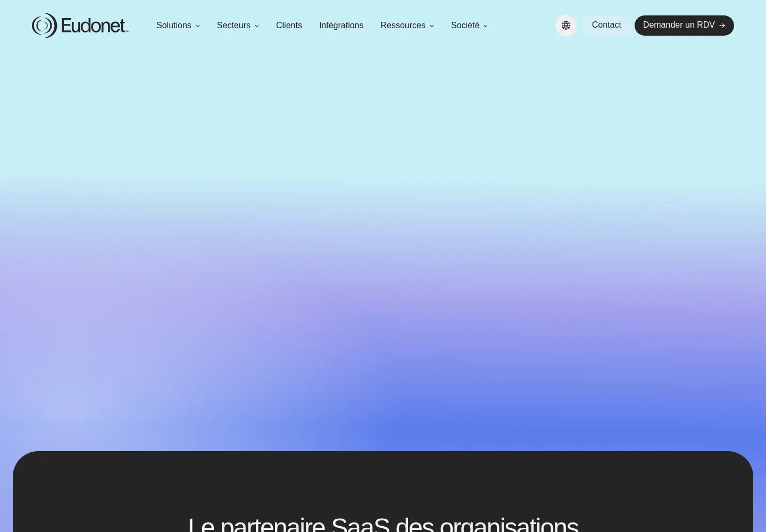The image size is (766, 532).
Task: Open the Intégrations page
Action: (x=342, y=26)
